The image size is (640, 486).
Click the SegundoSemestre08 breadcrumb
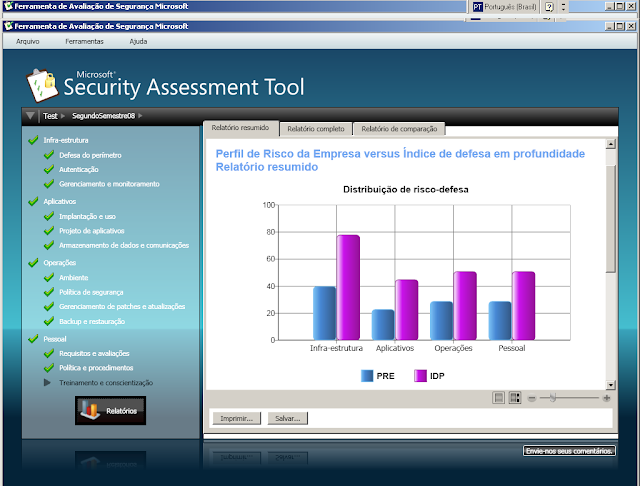click(103, 116)
